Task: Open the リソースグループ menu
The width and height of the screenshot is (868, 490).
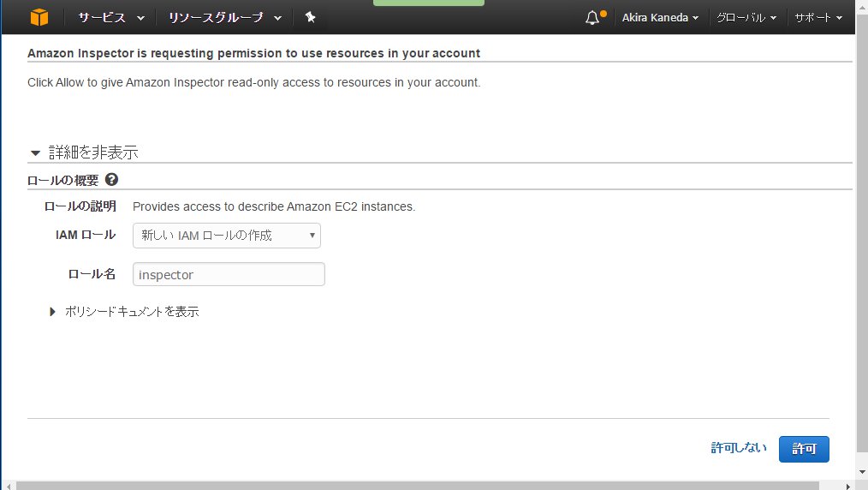Action: coord(225,17)
